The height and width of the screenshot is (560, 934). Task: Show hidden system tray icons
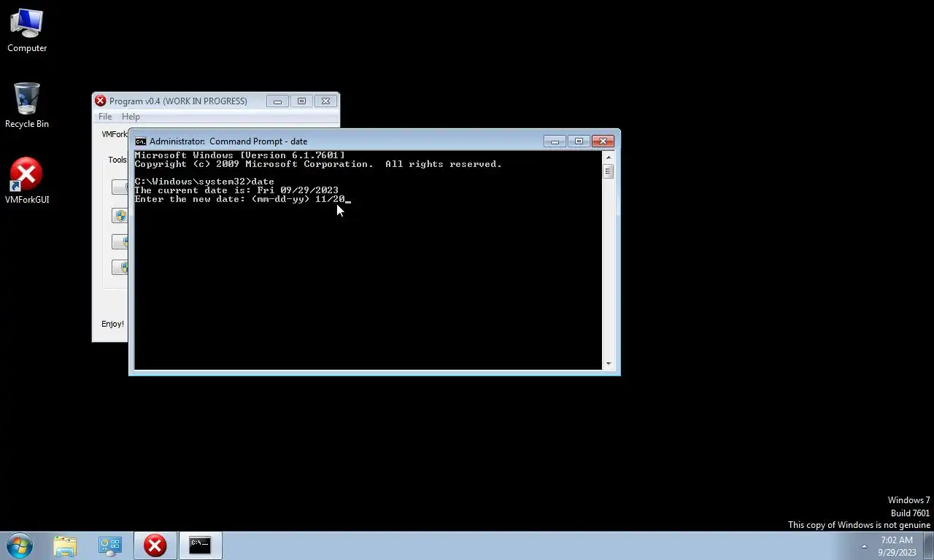click(x=864, y=546)
